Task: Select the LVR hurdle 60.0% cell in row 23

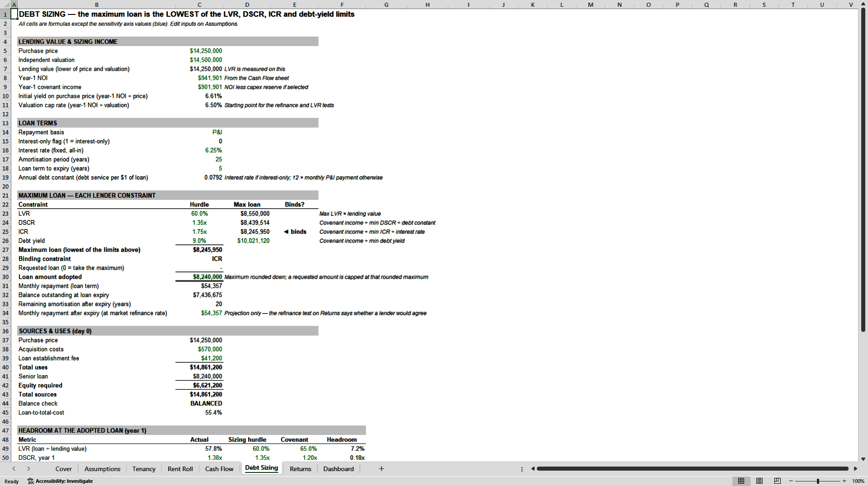Action: click(199, 214)
